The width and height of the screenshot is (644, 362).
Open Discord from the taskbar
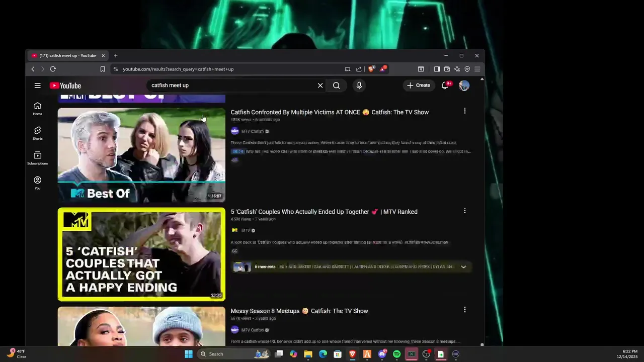(x=382, y=354)
